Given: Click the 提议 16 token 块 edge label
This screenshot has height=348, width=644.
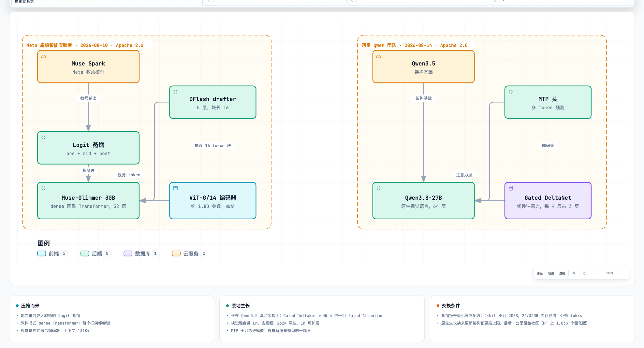Looking at the screenshot, I should click(x=213, y=146).
